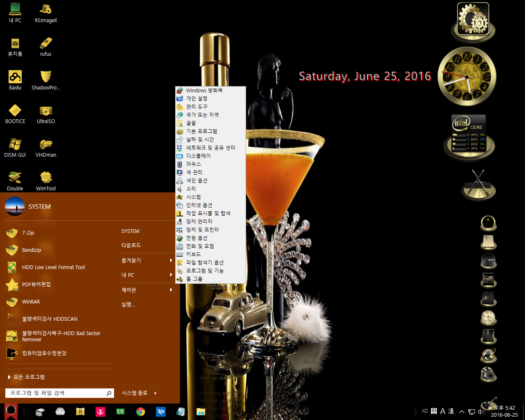
Task: Open shutdown options arrow beside 시스템 종료
Action: 155,393
